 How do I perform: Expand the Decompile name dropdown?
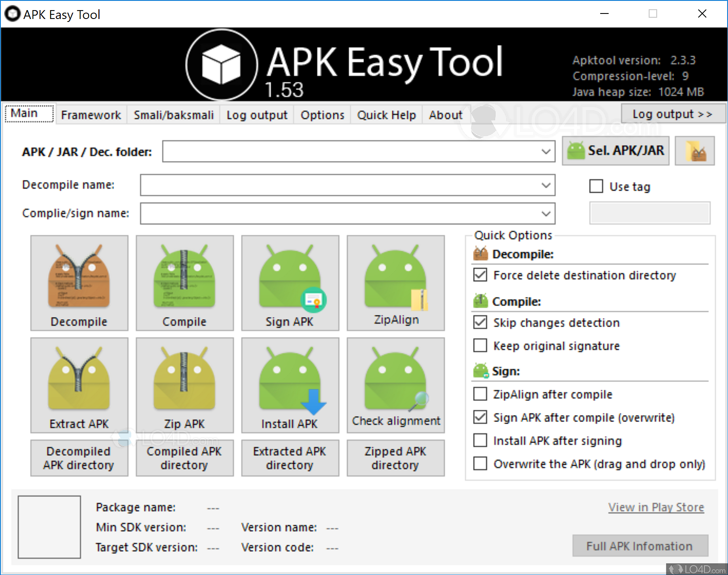546,185
